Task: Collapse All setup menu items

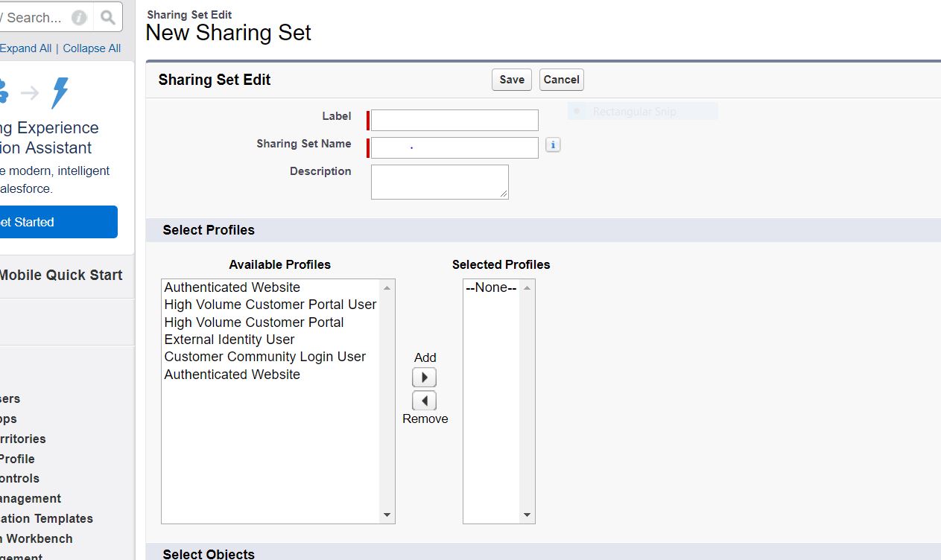Action: point(92,48)
